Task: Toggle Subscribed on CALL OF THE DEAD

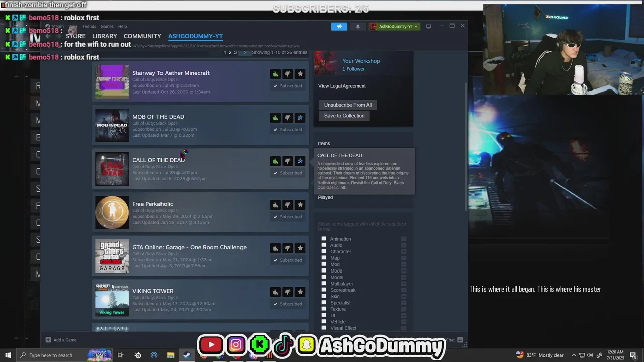Action: click(x=288, y=173)
